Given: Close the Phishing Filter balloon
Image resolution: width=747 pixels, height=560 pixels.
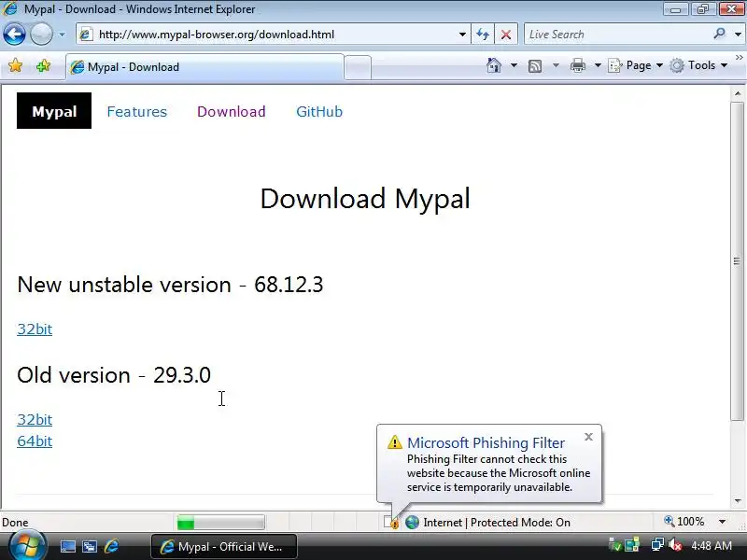Looking at the screenshot, I should click(x=588, y=437).
